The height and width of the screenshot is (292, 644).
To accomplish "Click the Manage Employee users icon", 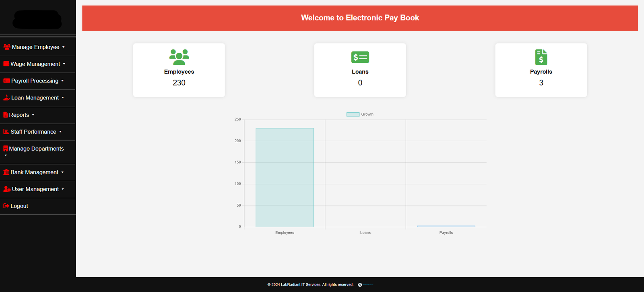I will click(x=6, y=47).
